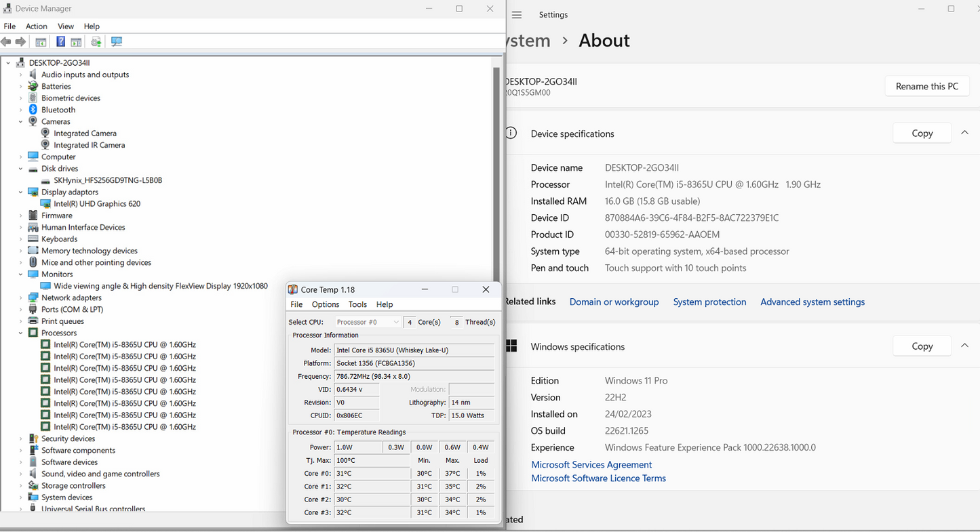Click the Model field in Core Temp

click(414, 350)
